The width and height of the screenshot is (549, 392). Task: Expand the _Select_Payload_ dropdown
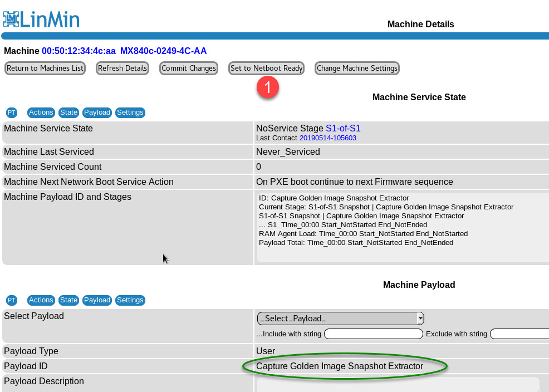pyautogui.click(x=340, y=318)
